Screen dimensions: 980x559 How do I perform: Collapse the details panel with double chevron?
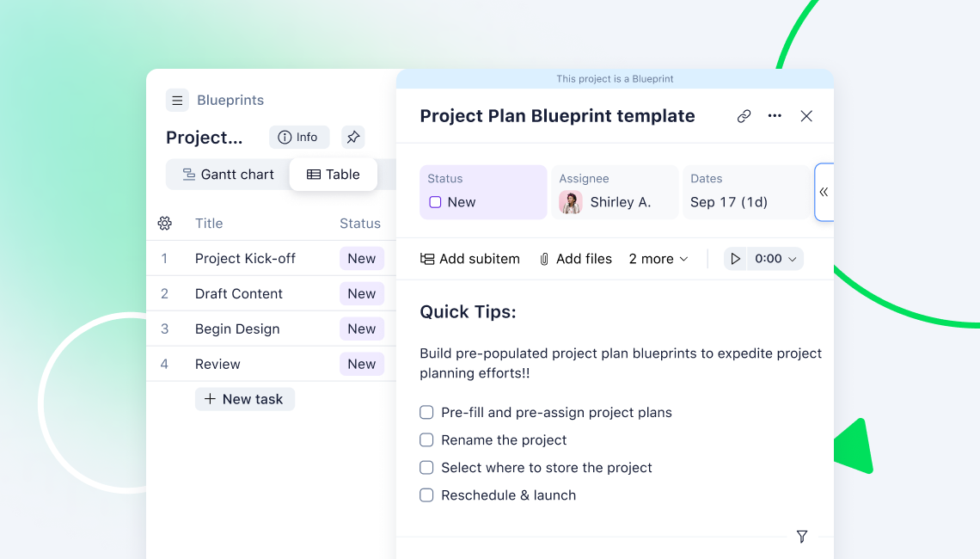click(824, 192)
